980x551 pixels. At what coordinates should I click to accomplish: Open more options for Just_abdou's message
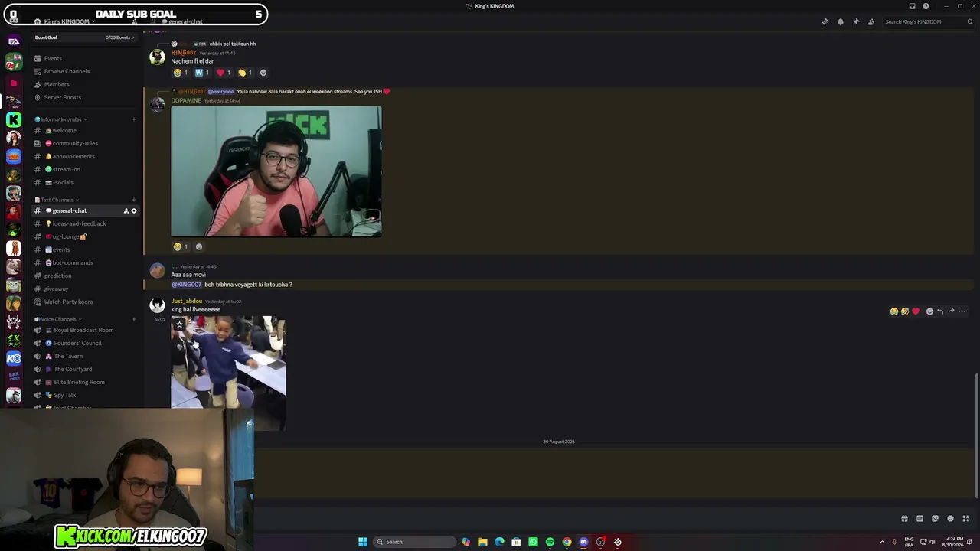coord(962,311)
